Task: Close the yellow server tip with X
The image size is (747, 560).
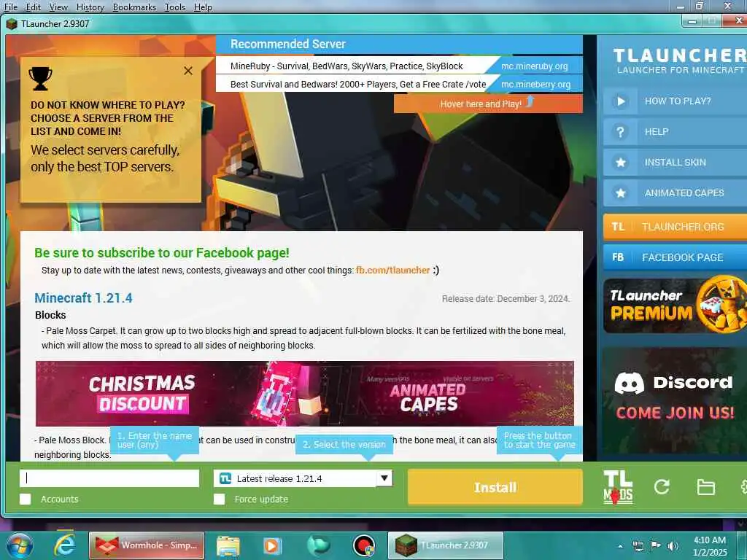Action: pyautogui.click(x=188, y=71)
